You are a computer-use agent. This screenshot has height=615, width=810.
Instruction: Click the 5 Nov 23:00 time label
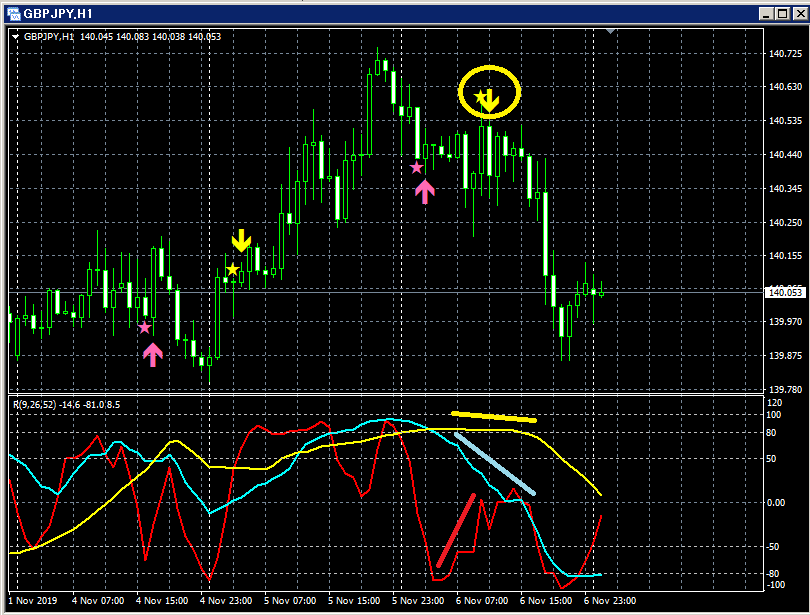(418, 601)
